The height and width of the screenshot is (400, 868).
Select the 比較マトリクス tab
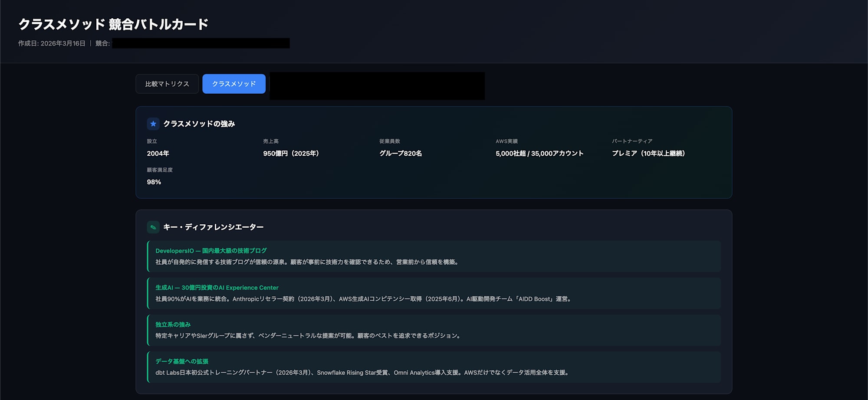(167, 84)
